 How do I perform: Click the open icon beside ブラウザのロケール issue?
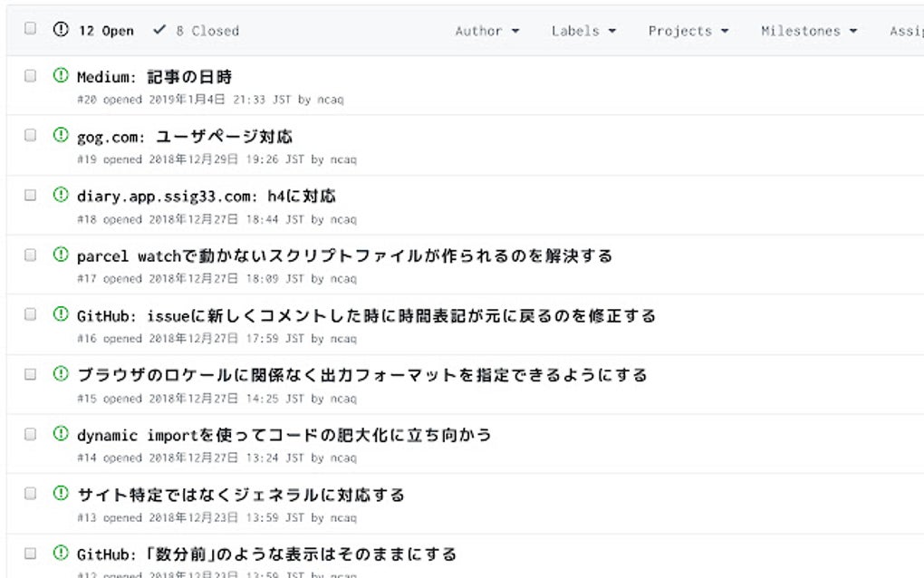pyautogui.click(x=60, y=375)
